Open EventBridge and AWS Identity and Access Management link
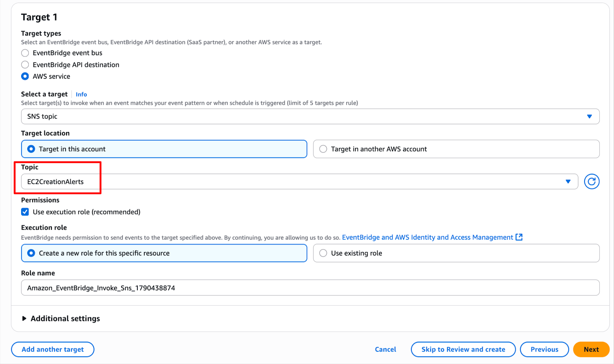 click(427, 237)
